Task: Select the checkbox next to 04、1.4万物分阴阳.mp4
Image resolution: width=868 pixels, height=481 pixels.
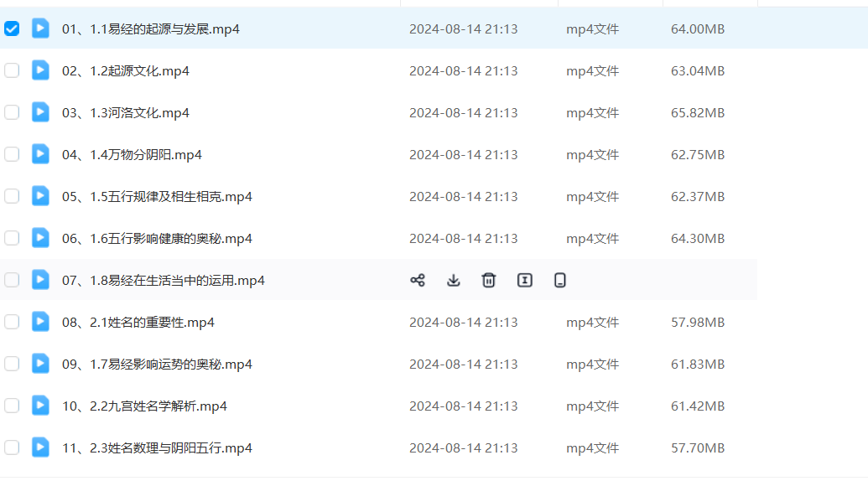Action: coord(12,154)
